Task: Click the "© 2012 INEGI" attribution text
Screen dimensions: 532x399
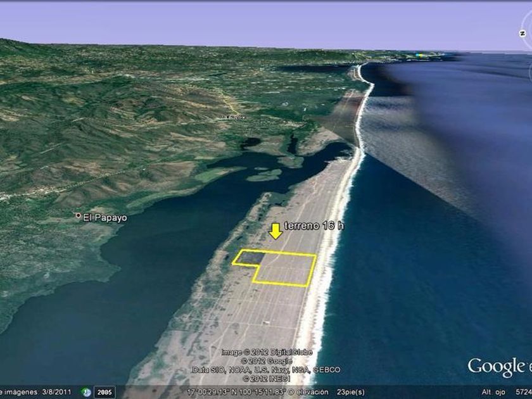Action: (267, 378)
